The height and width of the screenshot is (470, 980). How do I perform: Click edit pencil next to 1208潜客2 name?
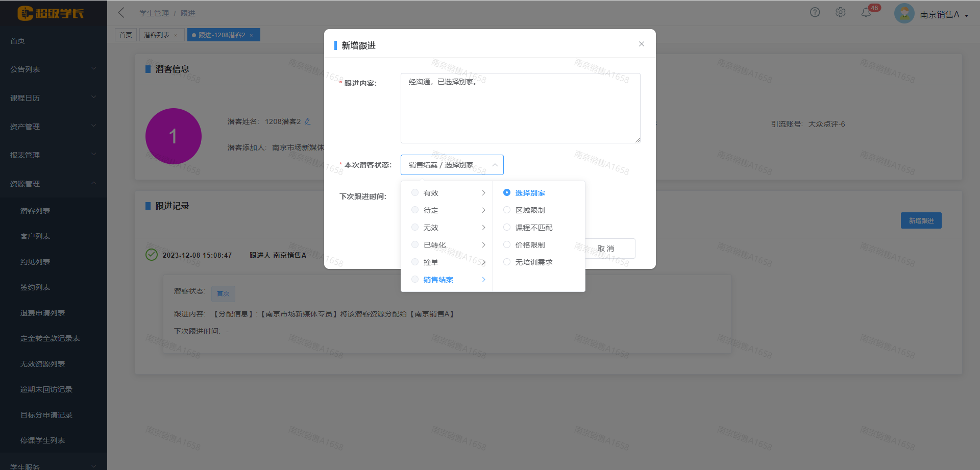click(x=307, y=121)
